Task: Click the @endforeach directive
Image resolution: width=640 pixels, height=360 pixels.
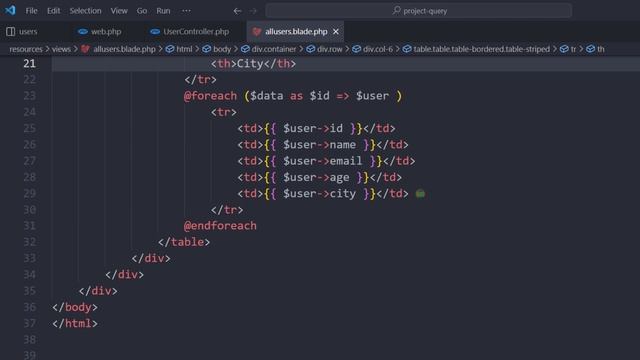Action: pos(220,226)
